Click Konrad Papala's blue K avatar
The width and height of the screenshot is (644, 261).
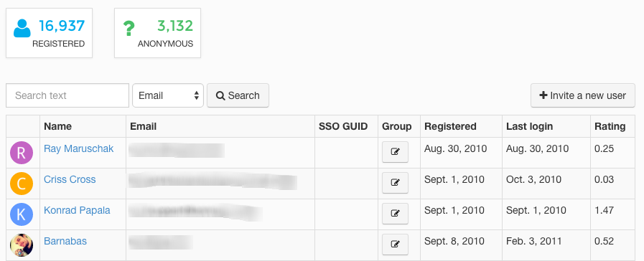[x=22, y=214]
